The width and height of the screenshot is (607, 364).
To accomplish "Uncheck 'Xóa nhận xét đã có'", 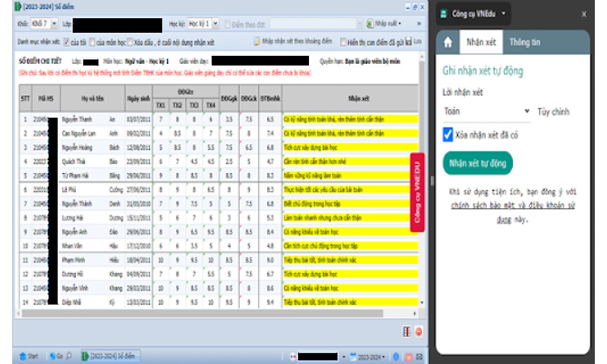I will click(448, 135).
